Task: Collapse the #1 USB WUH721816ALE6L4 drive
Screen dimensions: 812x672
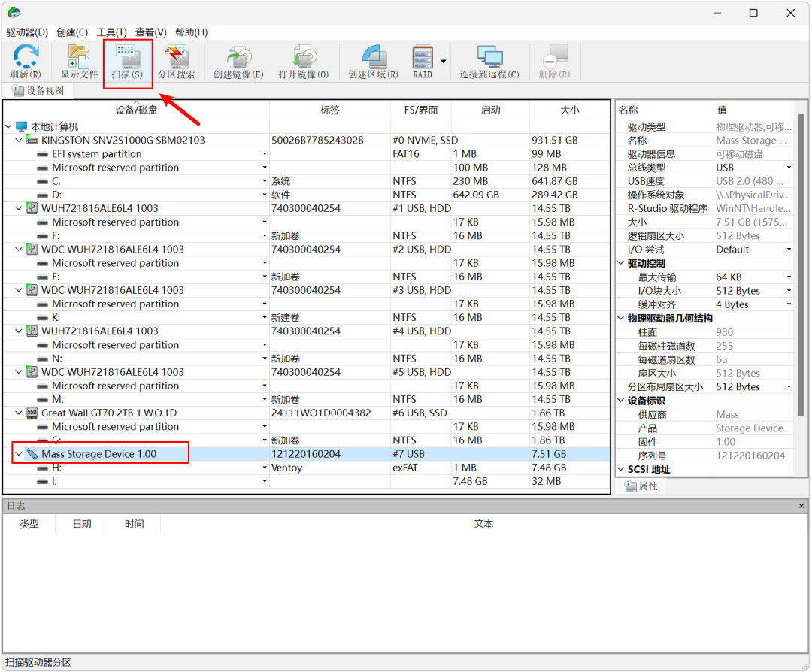Action: tap(19, 208)
